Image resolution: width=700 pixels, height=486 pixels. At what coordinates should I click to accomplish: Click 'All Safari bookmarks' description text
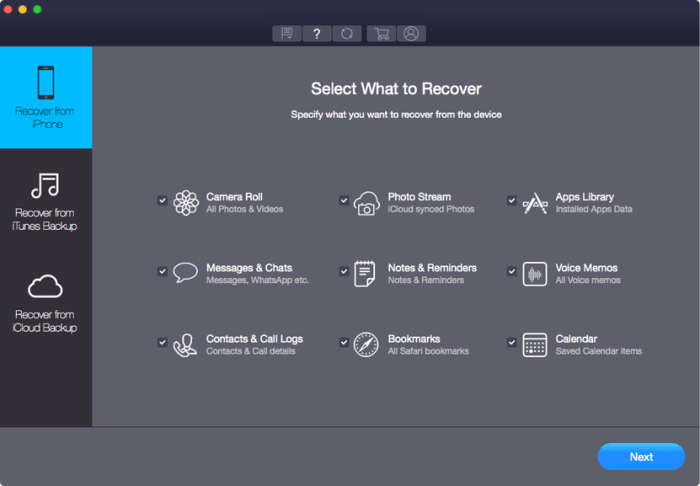(428, 351)
